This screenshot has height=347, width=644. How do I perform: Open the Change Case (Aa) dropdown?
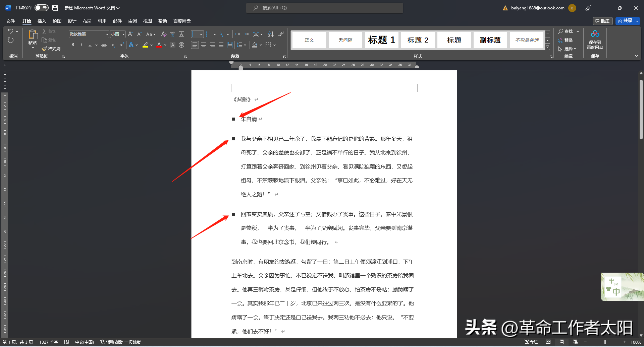click(151, 34)
